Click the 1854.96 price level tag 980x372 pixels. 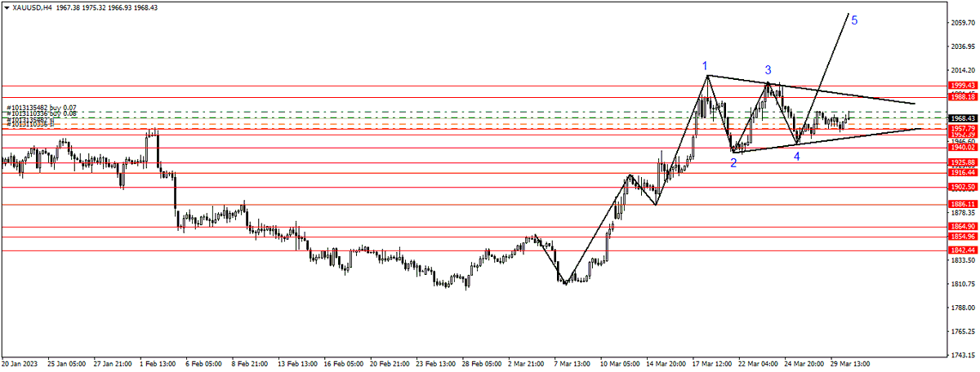coord(963,237)
